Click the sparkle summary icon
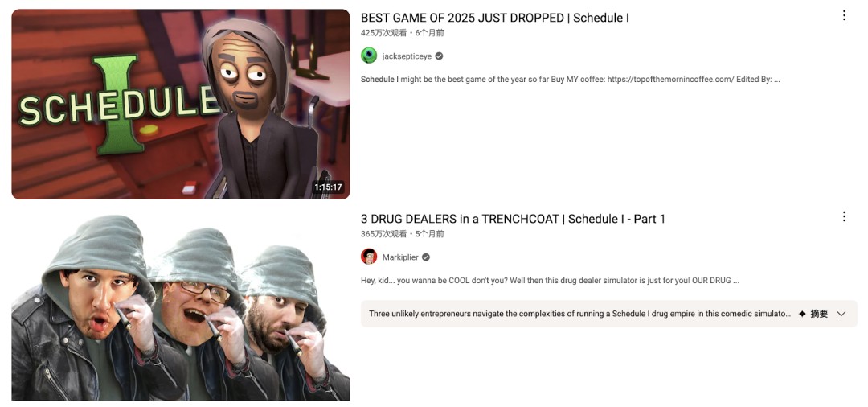 click(801, 314)
